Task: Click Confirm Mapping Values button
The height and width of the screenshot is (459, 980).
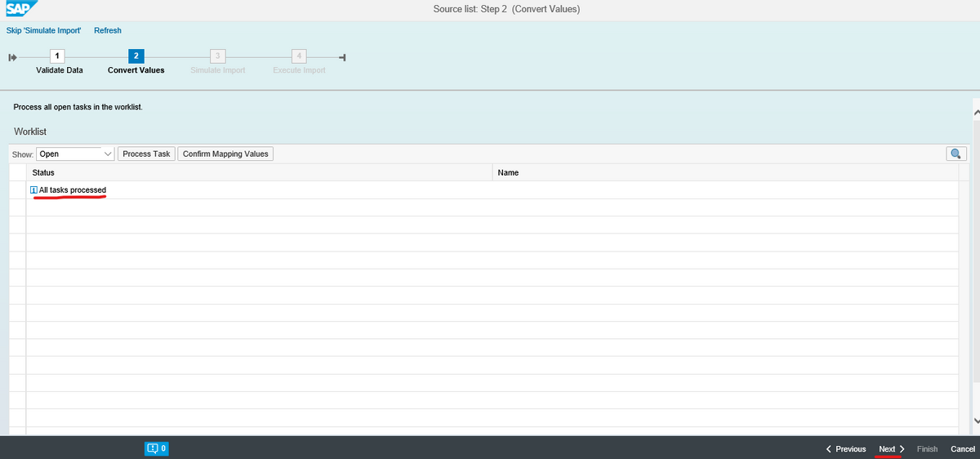Action: click(x=225, y=154)
